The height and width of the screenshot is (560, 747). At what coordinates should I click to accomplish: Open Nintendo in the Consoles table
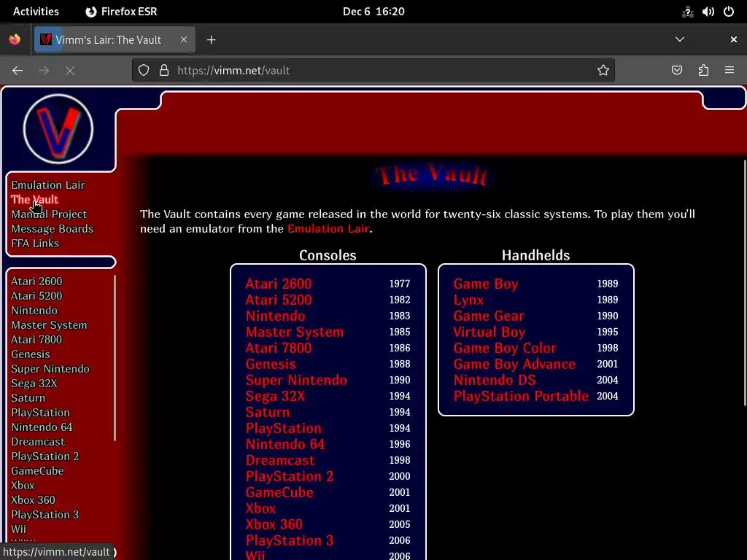[275, 316]
